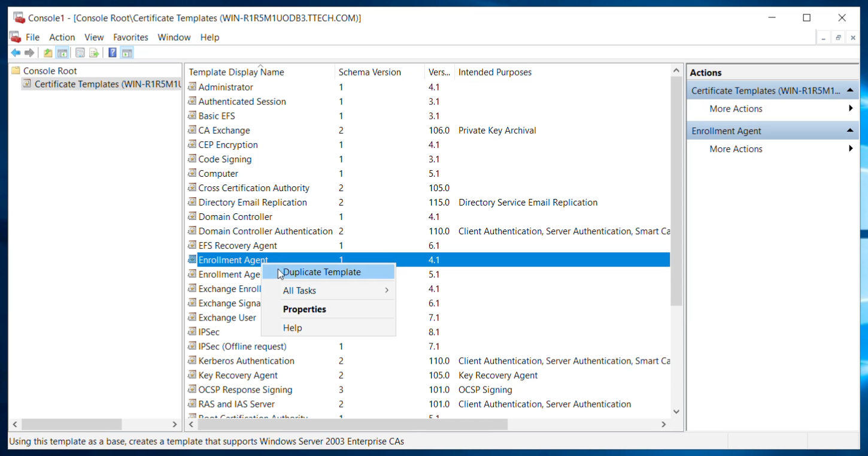Select the Domain Controller Authentication row name
The width and height of the screenshot is (868, 456).
[x=265, y=231]
